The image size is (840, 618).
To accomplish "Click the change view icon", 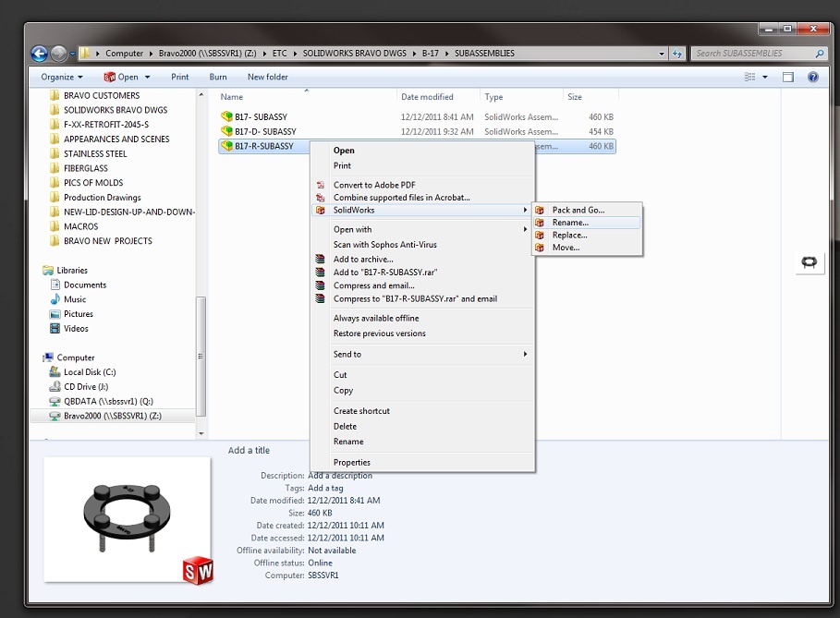I will [750, 77].
